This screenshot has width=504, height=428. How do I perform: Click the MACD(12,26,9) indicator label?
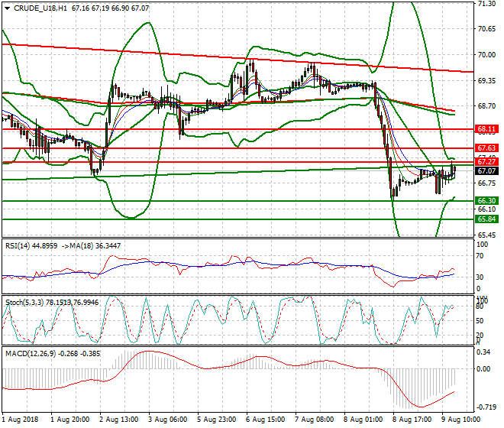[x=29, y=354]
